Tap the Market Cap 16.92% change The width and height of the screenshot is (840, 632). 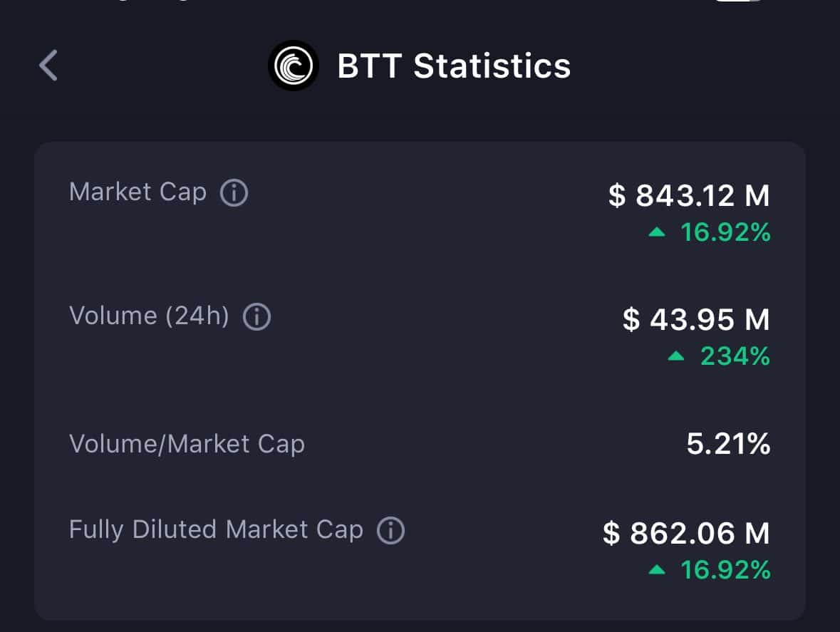coord(725,233)
